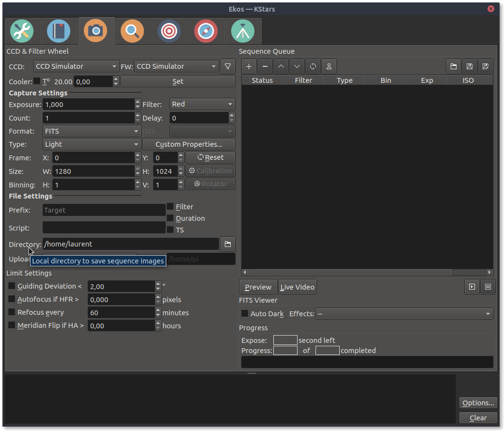
Task: Browse for directory using folder icon
Action: coord(227,245)
